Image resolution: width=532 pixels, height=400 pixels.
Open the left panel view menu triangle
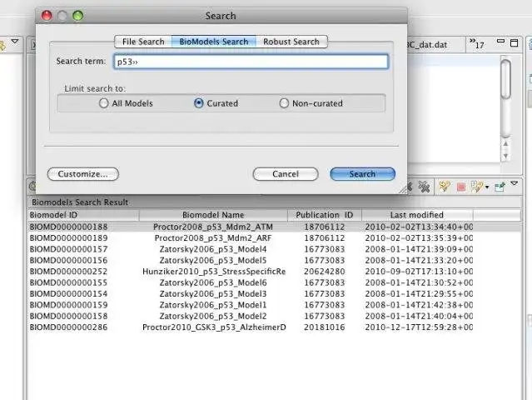click(15, 41)
